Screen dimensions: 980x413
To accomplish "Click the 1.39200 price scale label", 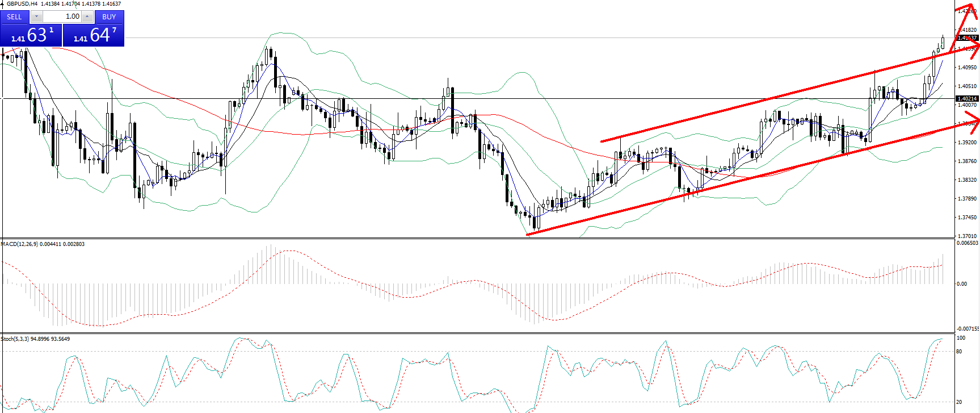I will tap(968, 143).
